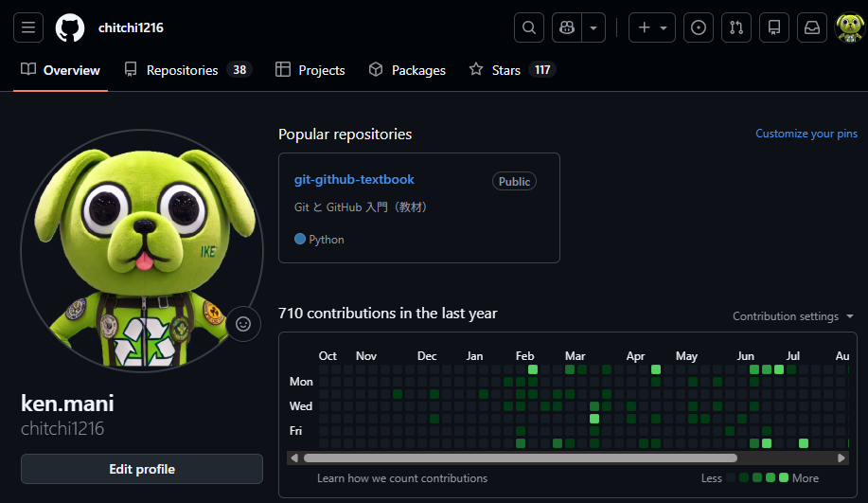868x503 pixels.
Task: Open the Pull requests icon
Action: pyautogui.click(x=736, y=27)
